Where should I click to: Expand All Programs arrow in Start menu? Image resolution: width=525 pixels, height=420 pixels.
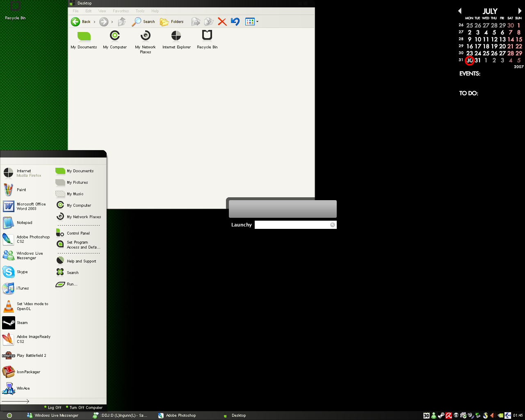click(x=16, y=401)
